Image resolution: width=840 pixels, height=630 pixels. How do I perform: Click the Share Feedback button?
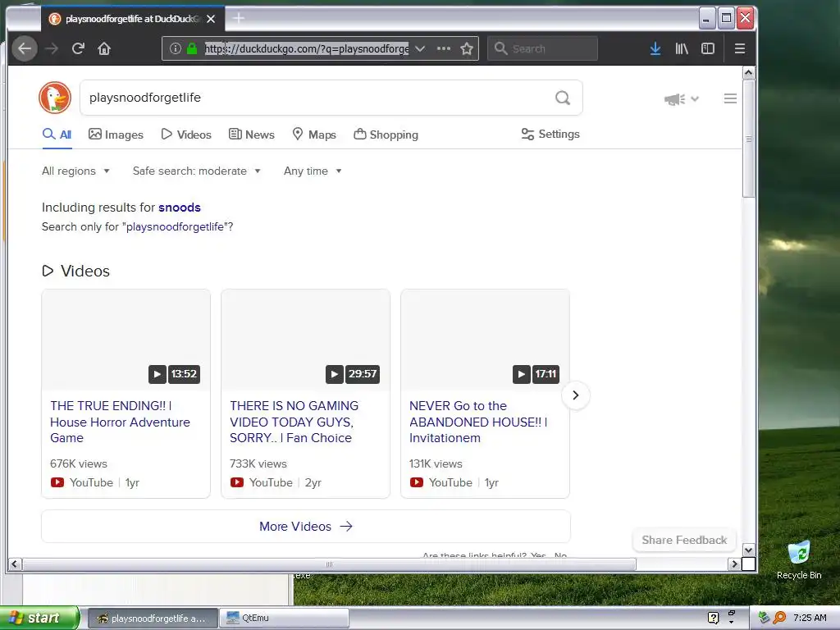click(684, 540)
